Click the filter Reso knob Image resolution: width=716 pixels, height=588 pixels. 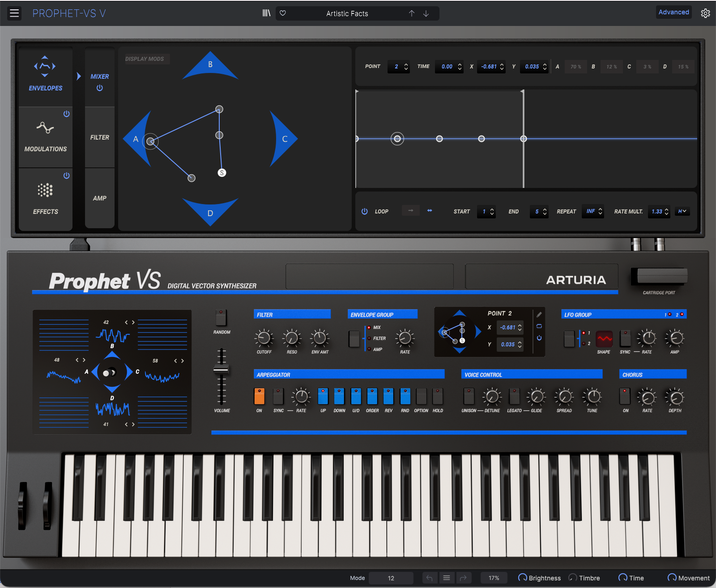(292, 338)
